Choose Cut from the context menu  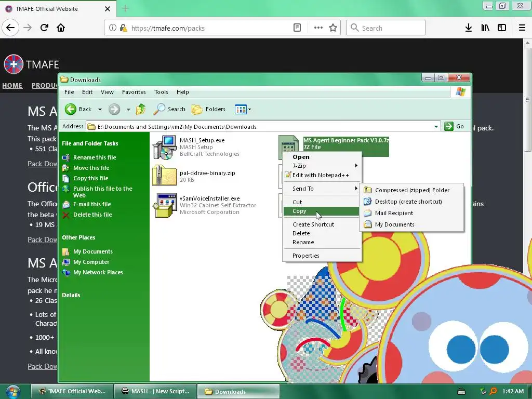click(x=322, y=202)
